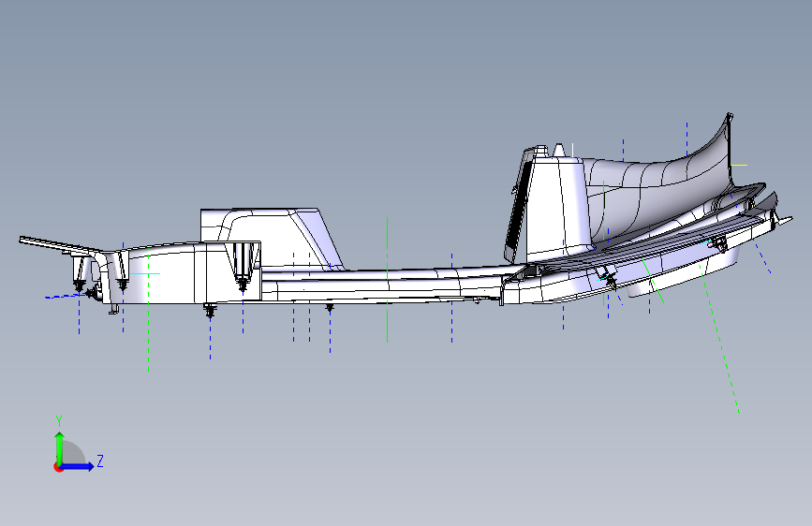The height and width of the screenshot is (526, 812).
Task: Select the black grille strip on tower
Action: click(x=519, y=204)
